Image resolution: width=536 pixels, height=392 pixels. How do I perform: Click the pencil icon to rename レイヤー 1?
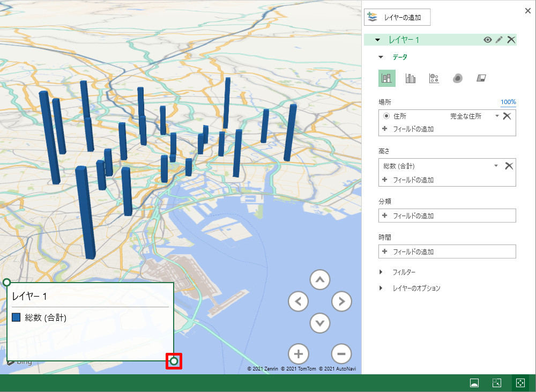(499, 40)
